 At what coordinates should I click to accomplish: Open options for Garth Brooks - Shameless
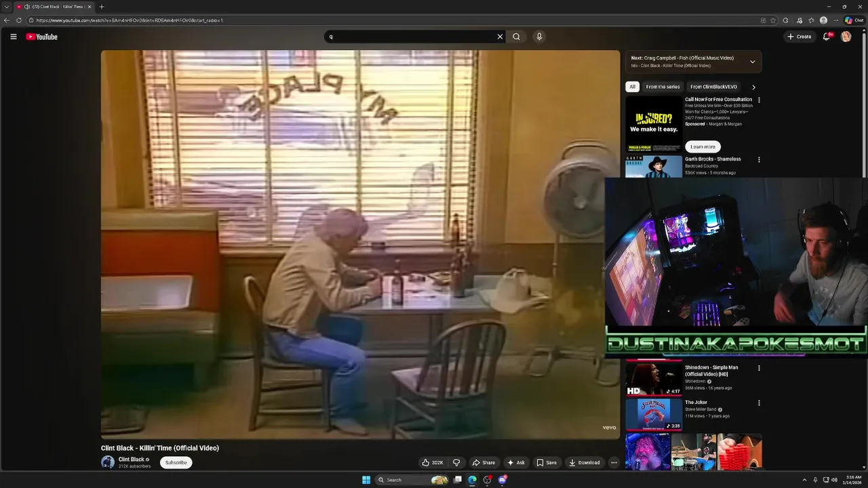(x=759, y=160)
